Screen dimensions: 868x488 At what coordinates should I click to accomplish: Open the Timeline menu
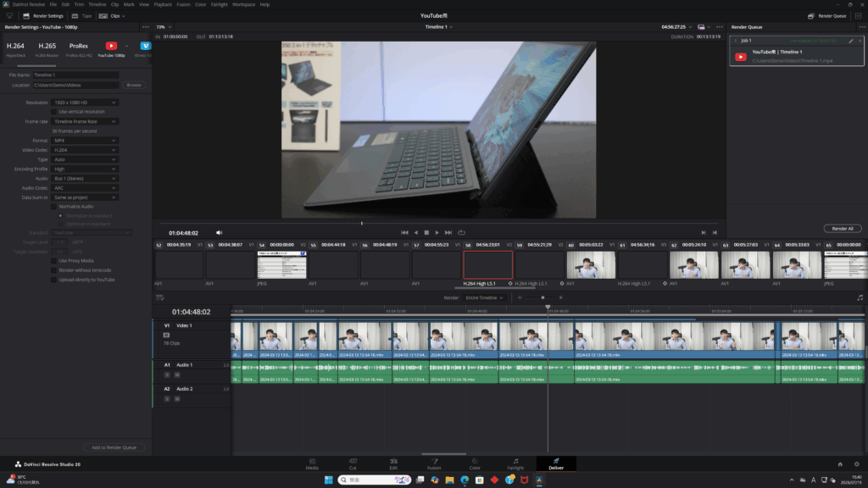(97, 4)
